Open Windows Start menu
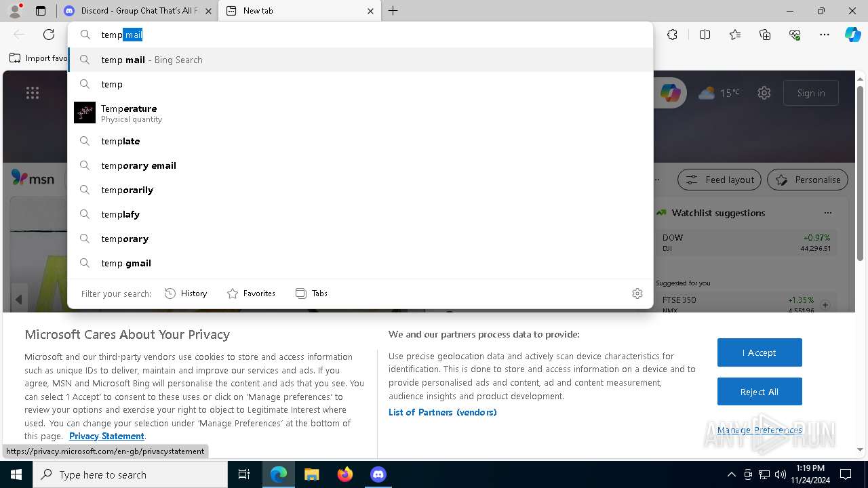Image resolution: width=868 pixels, height=488 pixels. [x=16, y=474]
